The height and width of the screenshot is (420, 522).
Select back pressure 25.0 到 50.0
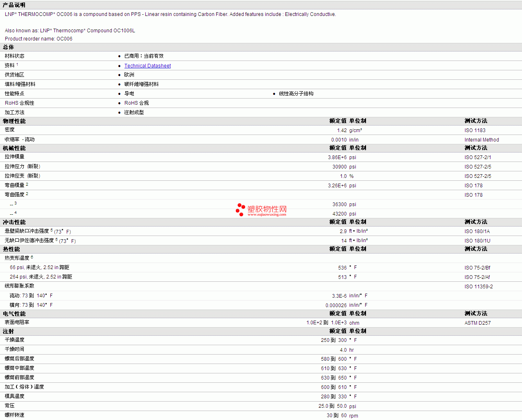(x=332, y=406)
